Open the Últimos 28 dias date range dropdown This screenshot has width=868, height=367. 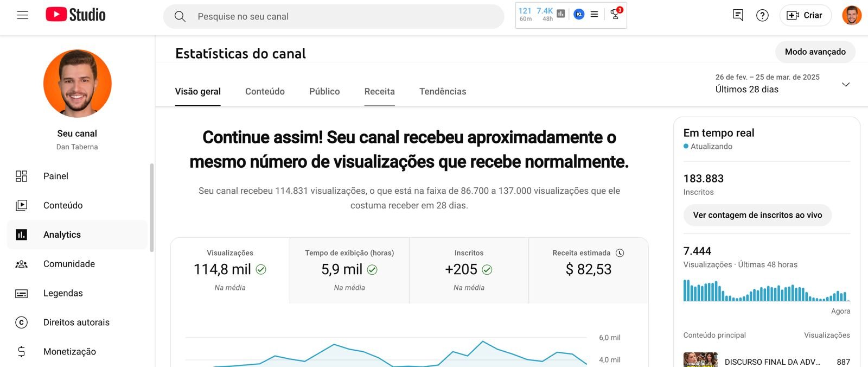[x=782, y=84]
